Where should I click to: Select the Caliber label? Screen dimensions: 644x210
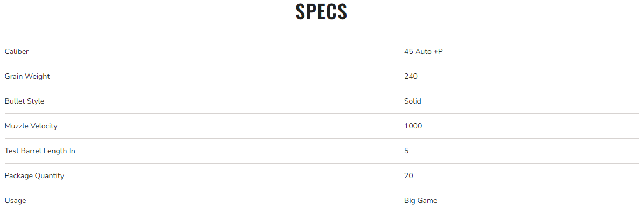pos(16,51)
